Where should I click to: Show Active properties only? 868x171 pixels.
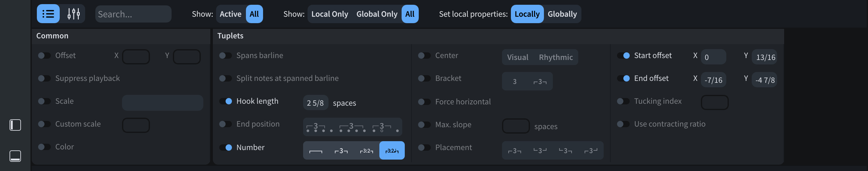(x=230, y=14)
